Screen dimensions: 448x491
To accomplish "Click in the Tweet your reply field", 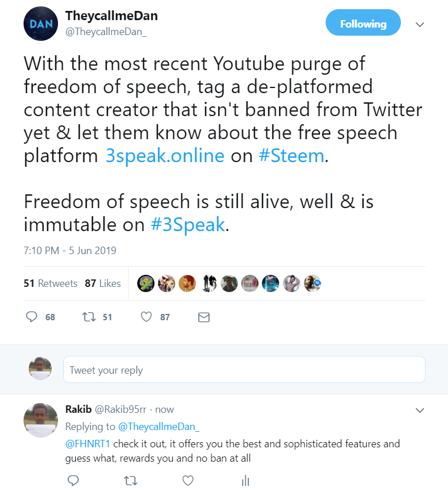I will click(244, 370).
